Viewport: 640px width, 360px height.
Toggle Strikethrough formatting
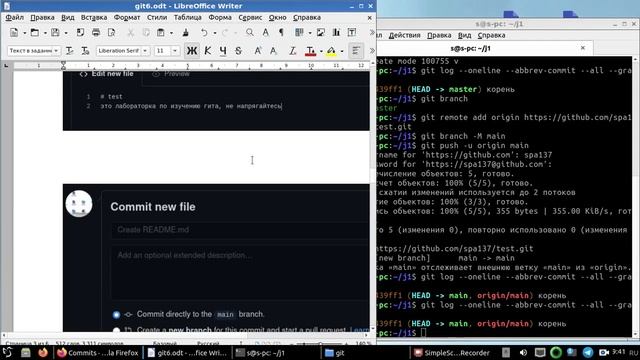click(238, 51)
